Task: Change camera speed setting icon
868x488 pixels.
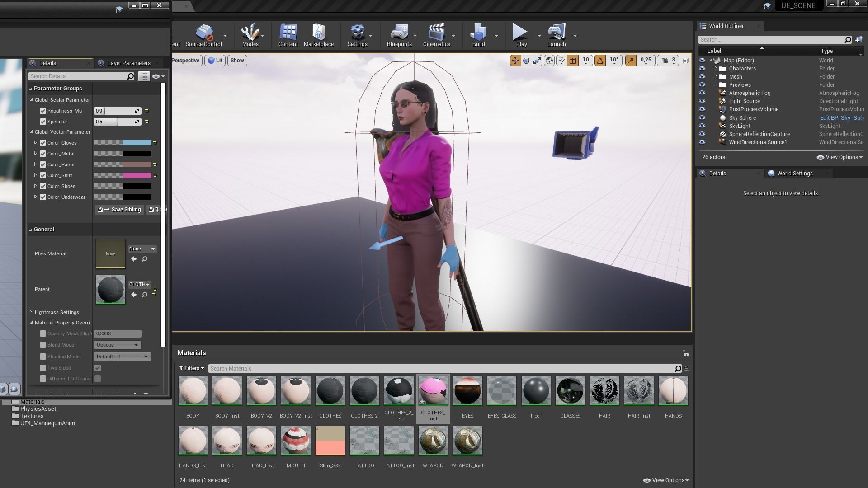Action: click(x=669, y=61)
